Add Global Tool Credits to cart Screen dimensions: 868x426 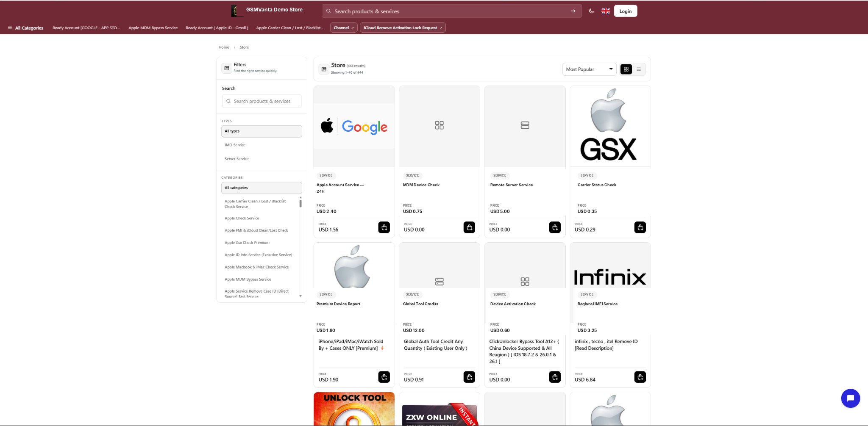coord(469,377)
